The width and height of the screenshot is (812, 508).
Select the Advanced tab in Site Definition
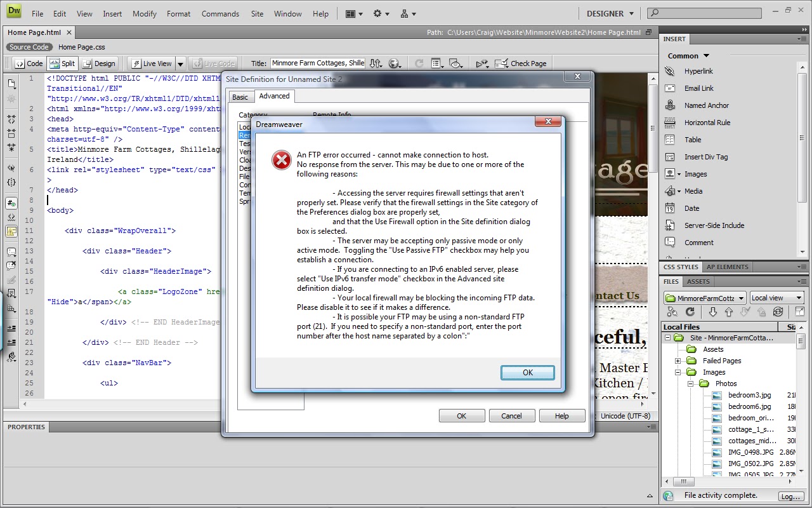(274, 96)
